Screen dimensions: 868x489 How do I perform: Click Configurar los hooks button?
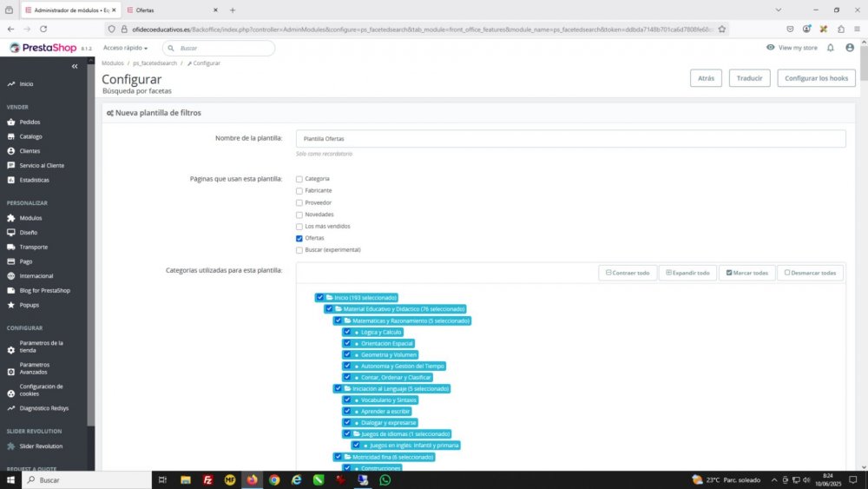pyautogui.click(x=816, y=78)
